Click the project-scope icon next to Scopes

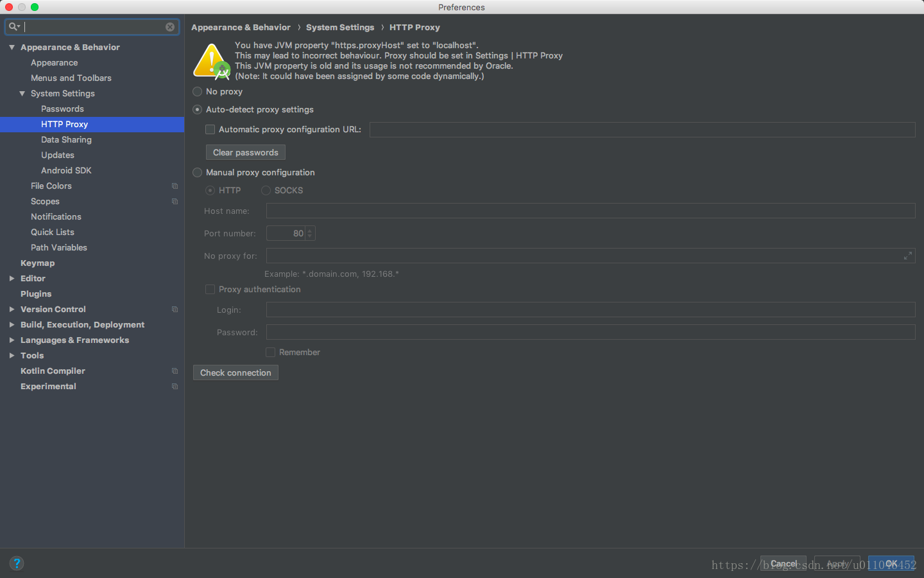[x=175, y=201]
